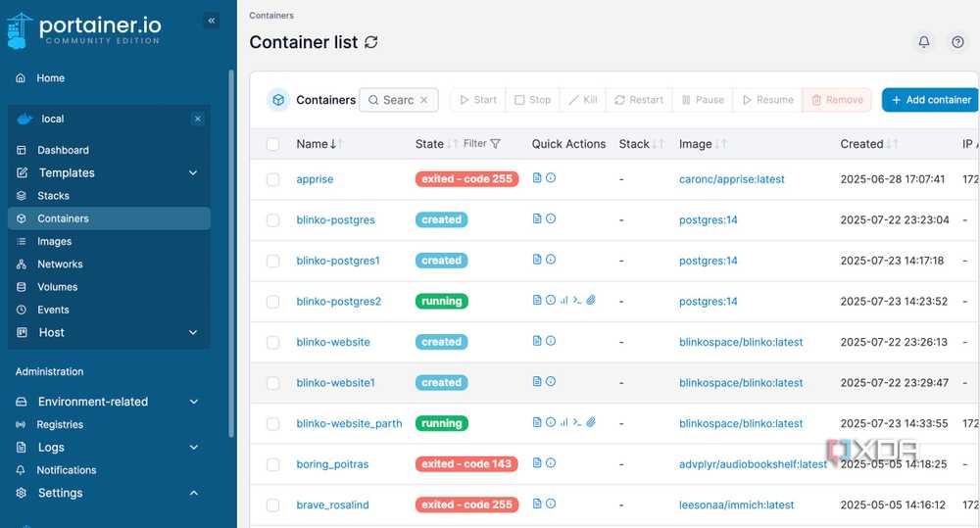980x528 pixels.
Task: Open the State filter funnel icon
Action: coord(496,144)
